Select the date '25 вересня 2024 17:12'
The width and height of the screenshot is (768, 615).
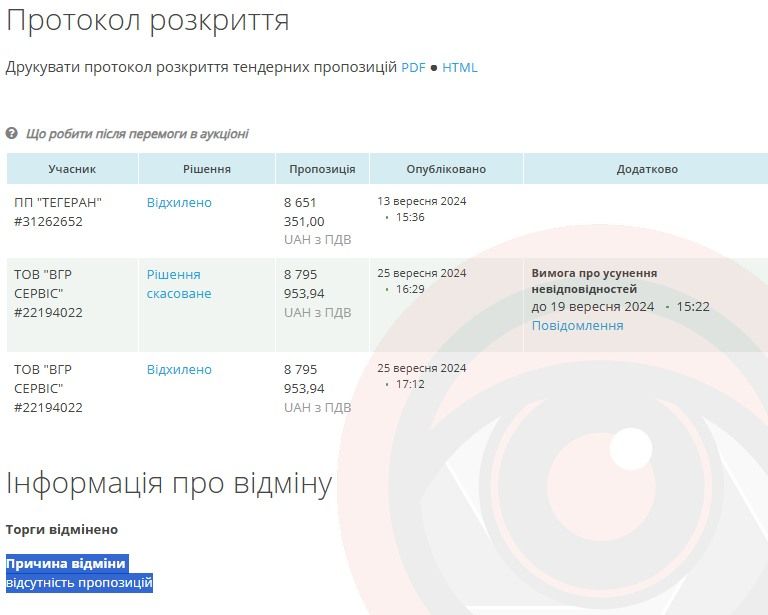422,376
